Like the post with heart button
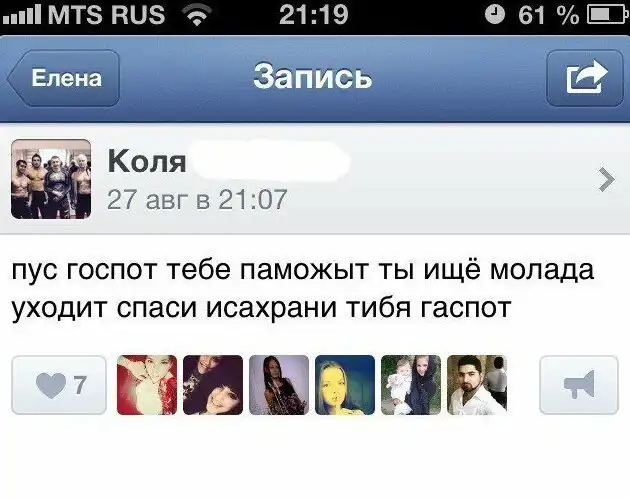Screen dimensions: 630x498 (59, 385)
